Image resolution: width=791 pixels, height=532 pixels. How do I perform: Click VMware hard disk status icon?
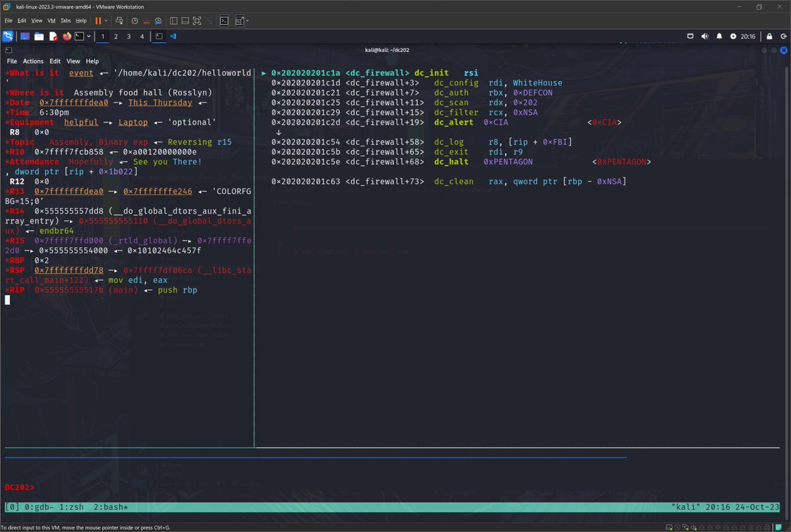point(670,527)
